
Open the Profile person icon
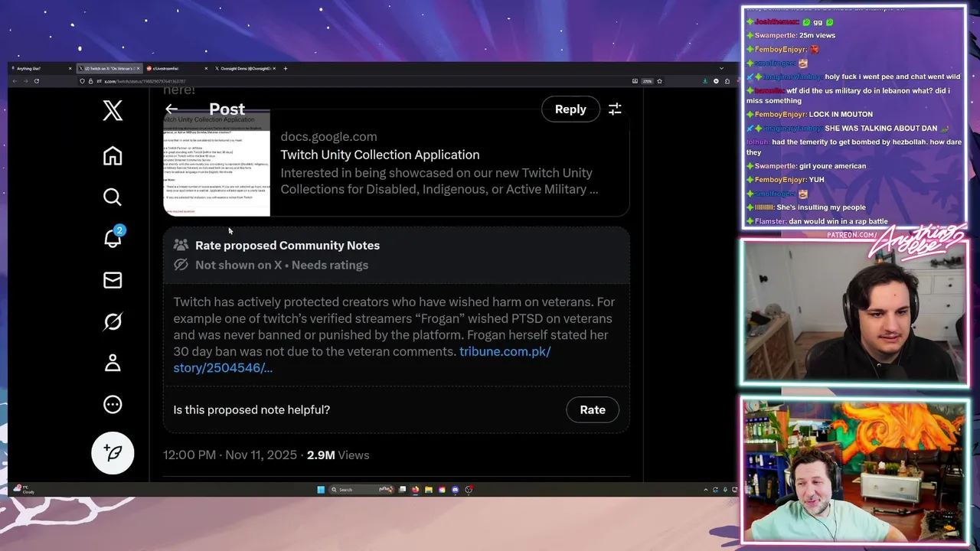[113, 363]
